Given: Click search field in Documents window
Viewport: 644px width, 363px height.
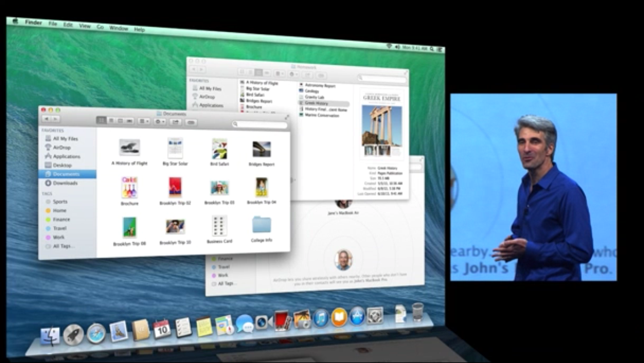Looking at the screenshot, I should (260, 124).
